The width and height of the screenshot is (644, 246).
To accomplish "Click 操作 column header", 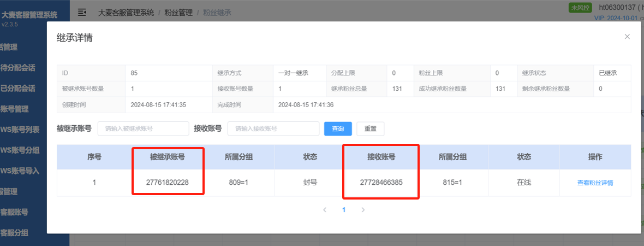I will [x=595, y=157].
